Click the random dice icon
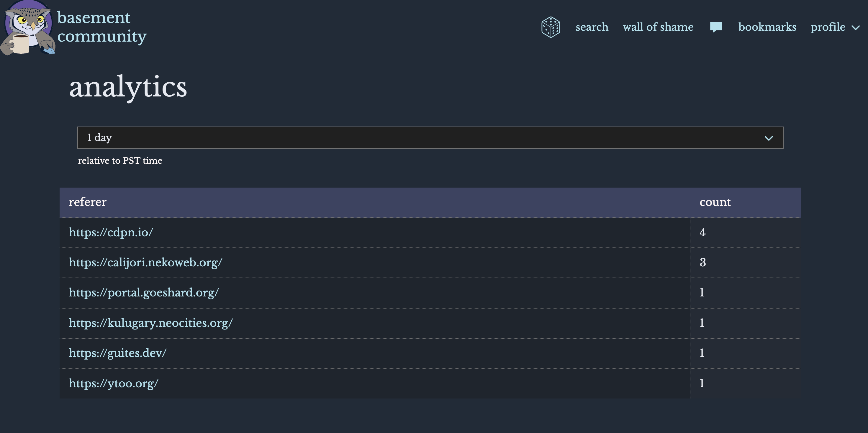The height and width of the screenshot is (433, 868). tap(551, 27)
